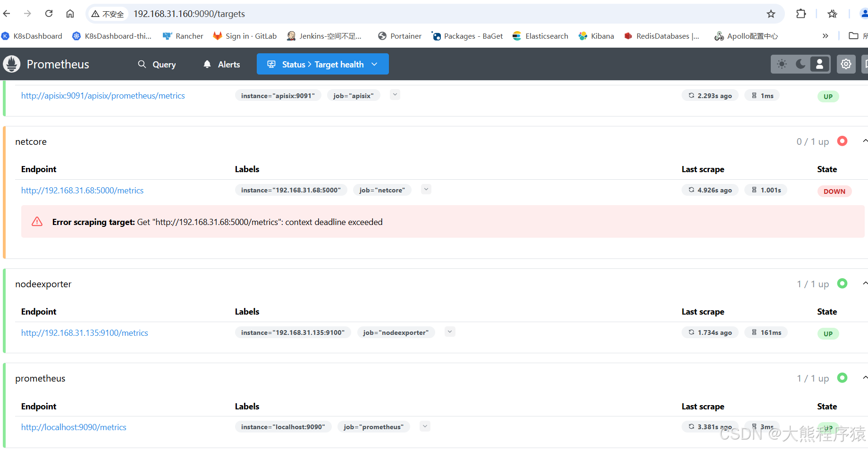The width and height of the screenshot is (868, 449).
Task: Open Status Target health dropdown menu
Action: (322, 64)
